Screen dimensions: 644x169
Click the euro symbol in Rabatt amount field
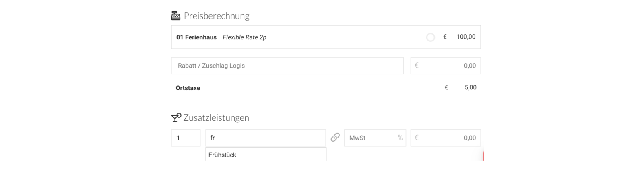click(417, 65)
